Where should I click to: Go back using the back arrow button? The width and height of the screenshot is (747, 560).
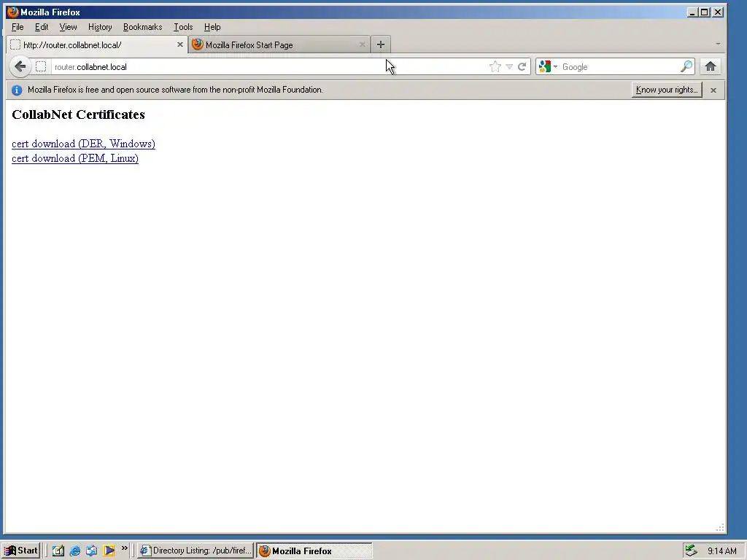coord(20,66)
